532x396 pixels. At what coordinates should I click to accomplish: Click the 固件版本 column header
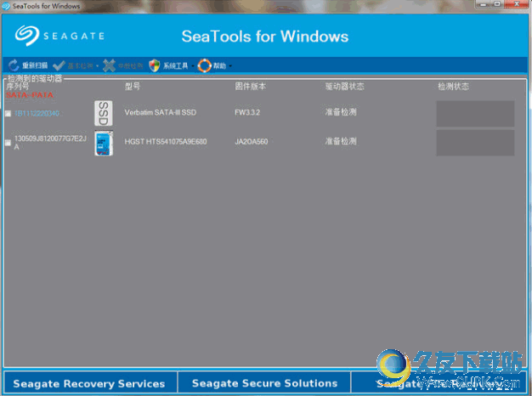(x=250, y=87)
